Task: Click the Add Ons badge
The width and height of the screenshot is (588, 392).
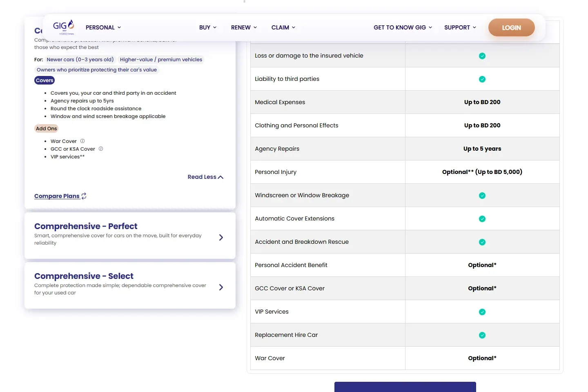Action: tap(47, 129)
